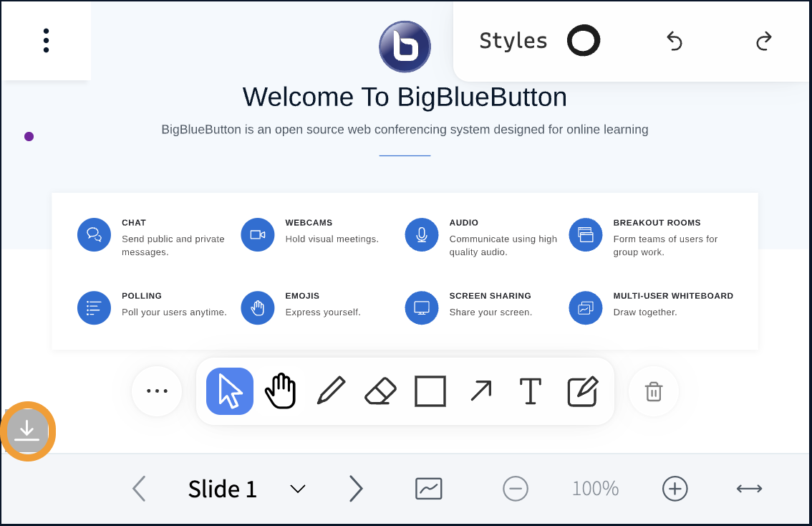812x526 pixels.
Task: Click the trash delete icon
Action: 653,391
